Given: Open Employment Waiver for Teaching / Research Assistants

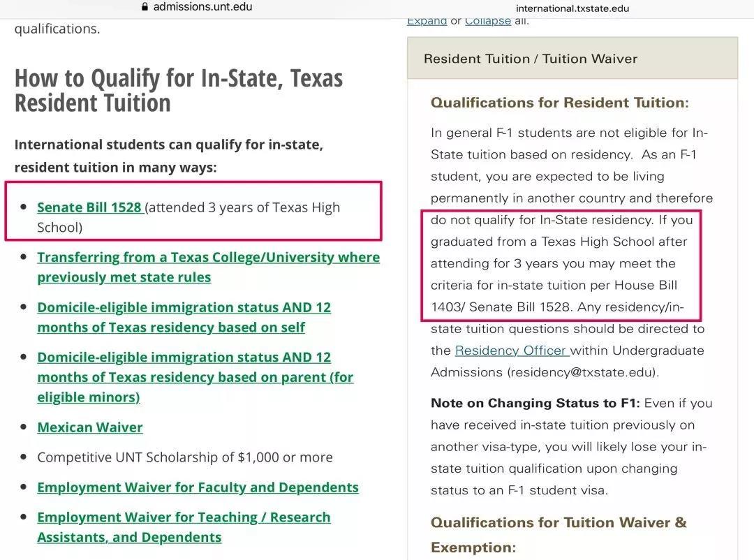Looking at the screenshot, I should tap(184, 526).
